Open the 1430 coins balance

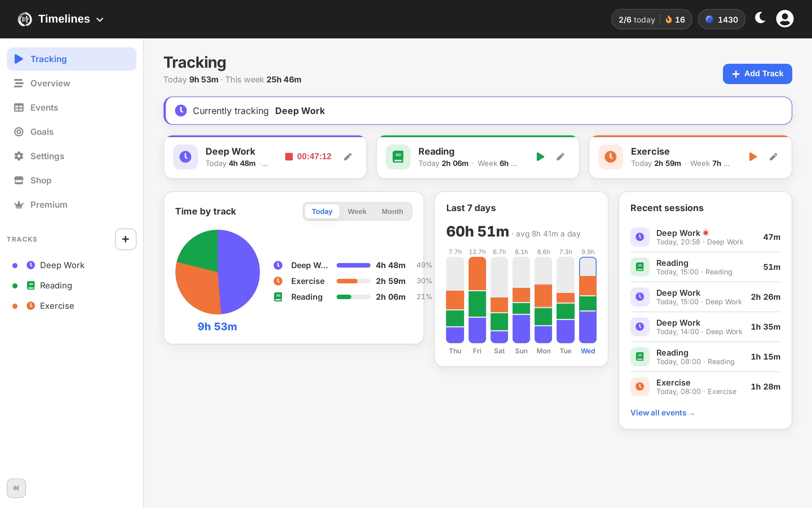[721, 19]
